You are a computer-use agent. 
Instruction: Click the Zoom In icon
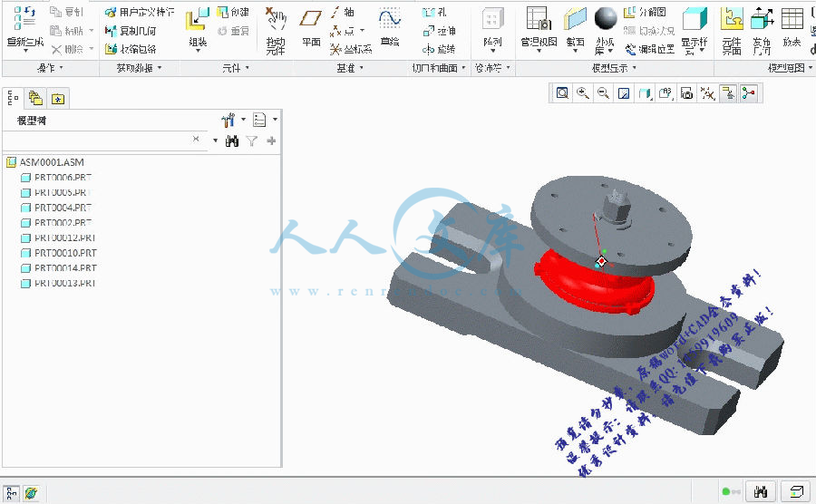pyautogui.click(x=583, y=93)
